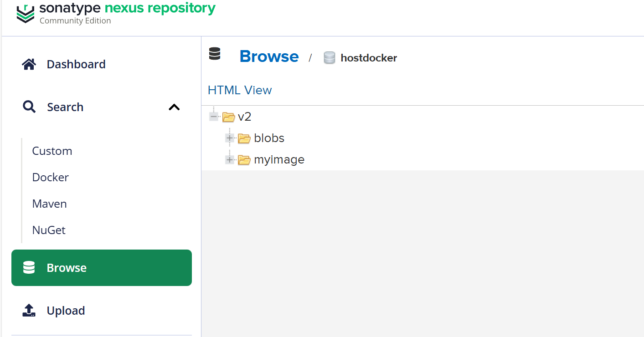The image size is (644, 337).
Task: Select the NuGet search option
Action: [49, 230]
